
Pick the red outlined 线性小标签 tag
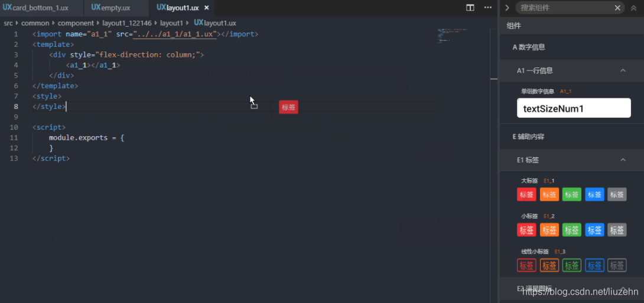click(x=526, y=265)
